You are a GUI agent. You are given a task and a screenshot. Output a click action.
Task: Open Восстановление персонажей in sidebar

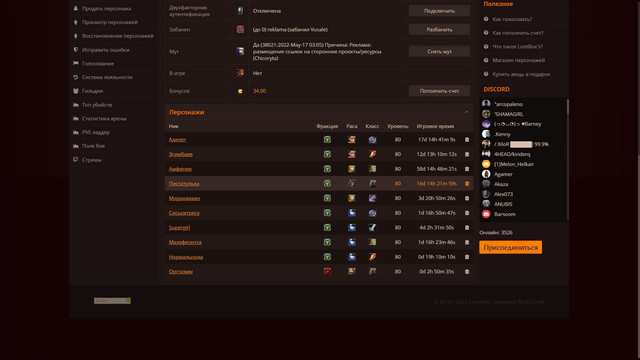tap(118, 36)
